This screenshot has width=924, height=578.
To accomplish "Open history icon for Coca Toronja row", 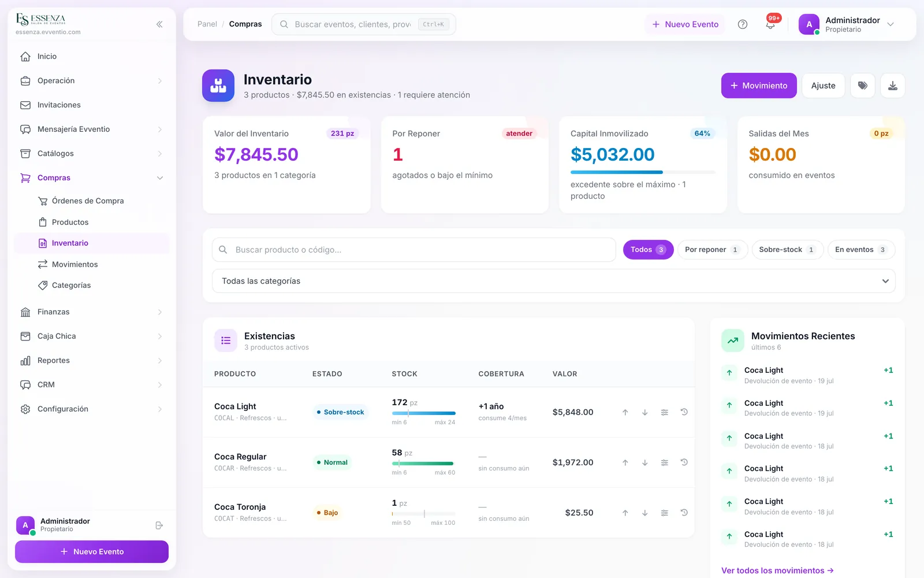I will point(684,513).
